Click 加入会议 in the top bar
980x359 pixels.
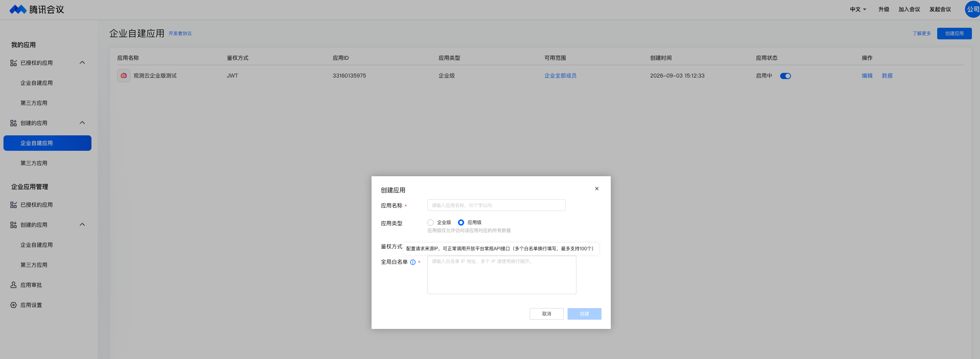pos(909,9)
